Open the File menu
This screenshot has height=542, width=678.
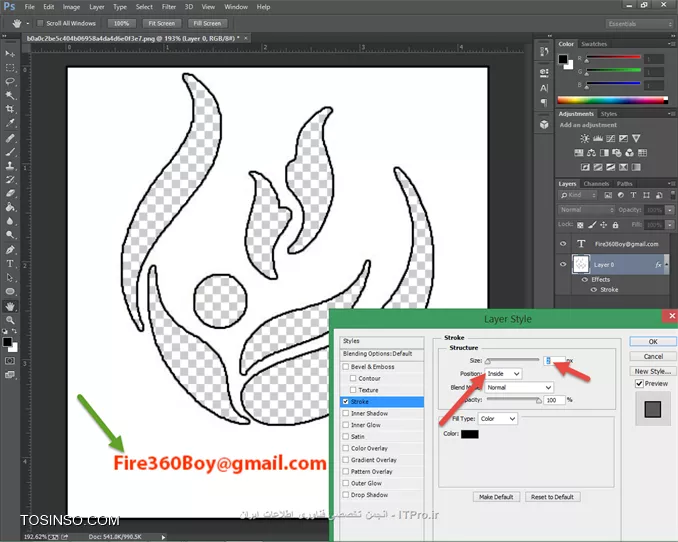(29, 7)
